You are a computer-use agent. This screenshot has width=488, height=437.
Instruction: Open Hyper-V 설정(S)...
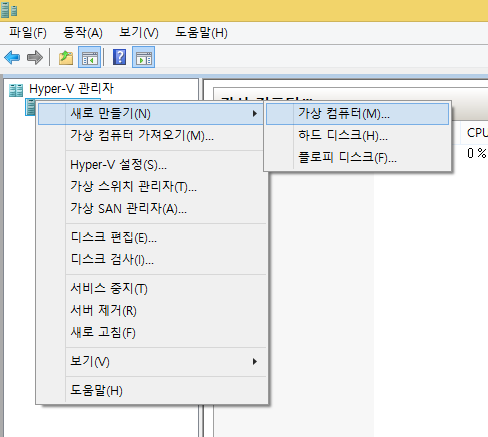[x=151, y=165]
